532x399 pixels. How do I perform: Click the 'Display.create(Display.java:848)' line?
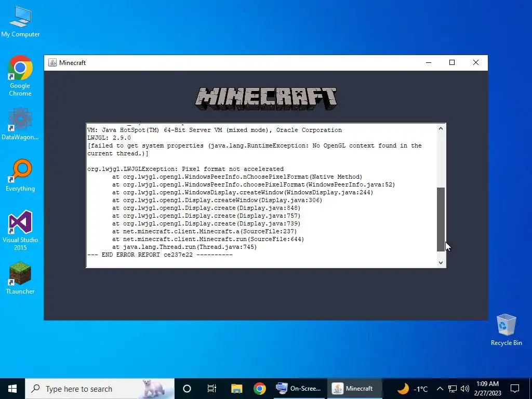(x=206, y=208)
